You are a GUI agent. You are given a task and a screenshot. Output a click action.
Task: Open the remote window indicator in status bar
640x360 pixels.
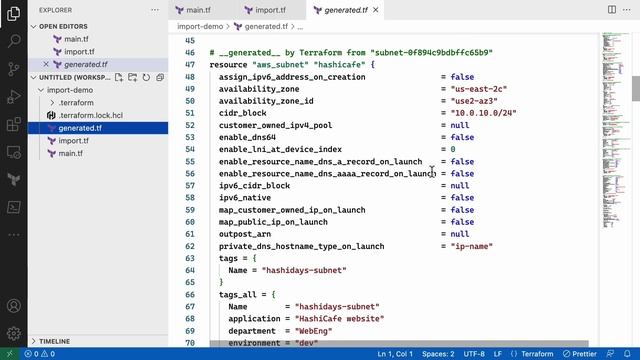tap(10, 354)
